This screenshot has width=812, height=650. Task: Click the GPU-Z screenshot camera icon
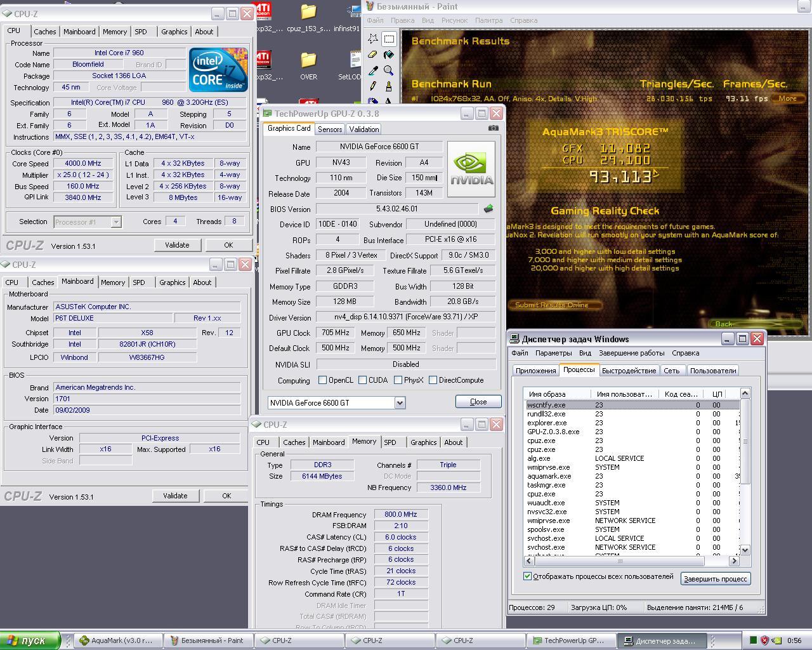(x=493, y=128)
